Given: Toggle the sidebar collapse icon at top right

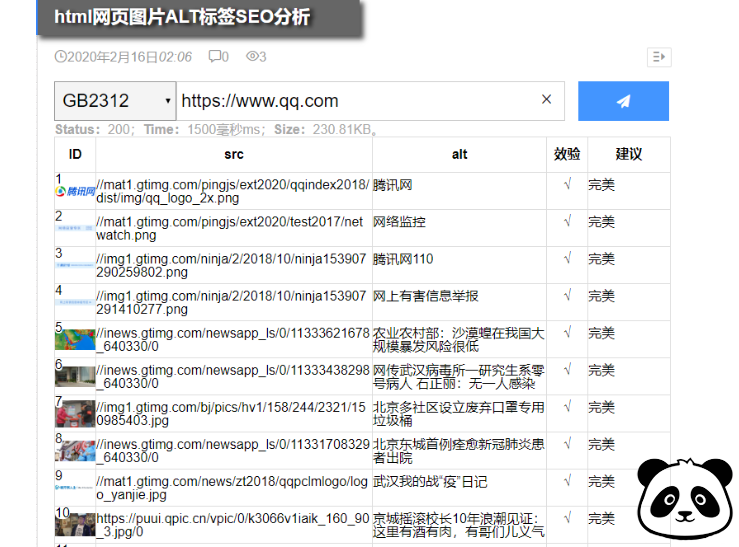Looking at the screenshot, I should [x=659, y=57].
